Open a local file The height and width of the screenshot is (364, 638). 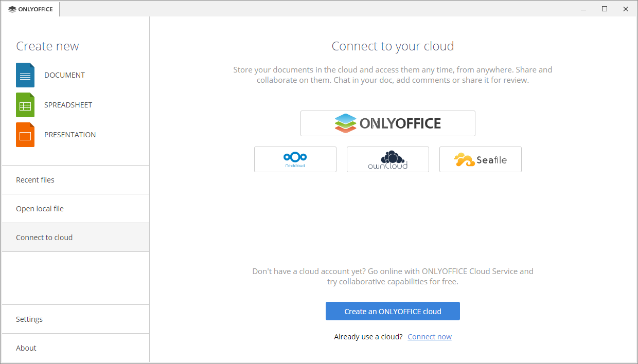pos(40,208)
